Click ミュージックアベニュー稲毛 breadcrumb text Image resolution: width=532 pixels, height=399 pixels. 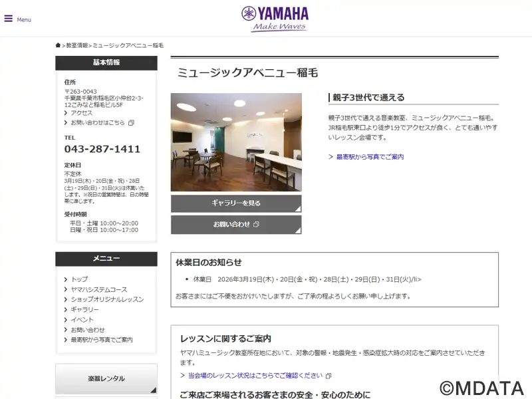(128, 45)
